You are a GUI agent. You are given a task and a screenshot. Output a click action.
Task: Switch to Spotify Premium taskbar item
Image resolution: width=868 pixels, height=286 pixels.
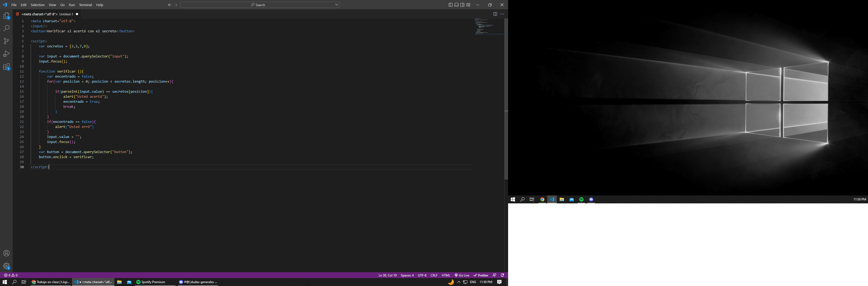tap(155, 282)
